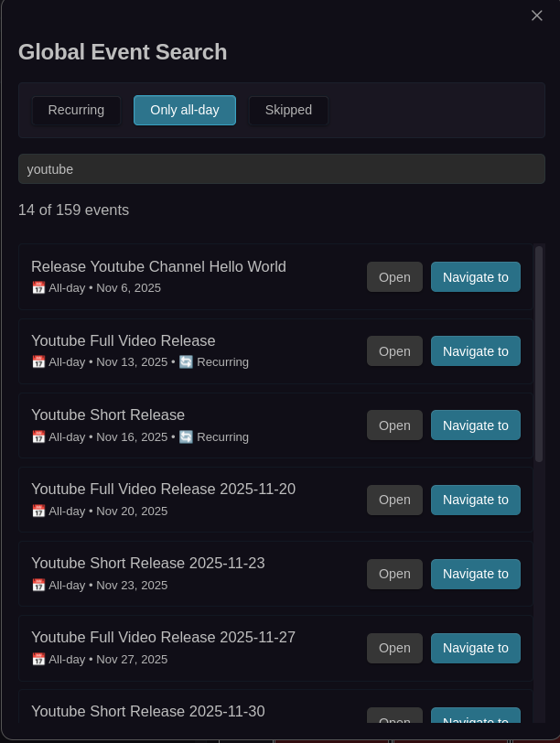The width and height of the screenshot is (560, 743).
Task: Open recurring Youtube Full Video Release event
Action: (x=394, y=351)
